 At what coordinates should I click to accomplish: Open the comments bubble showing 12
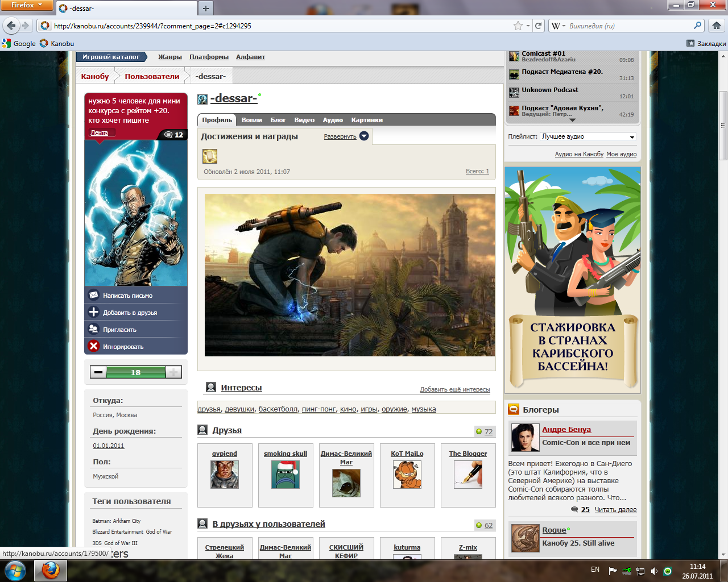(x=173, y=135)
